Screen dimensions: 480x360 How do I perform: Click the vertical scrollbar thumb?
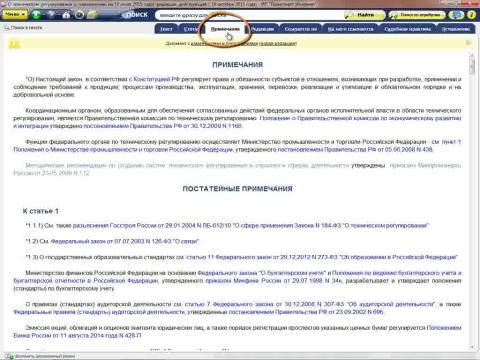point(472,64)
